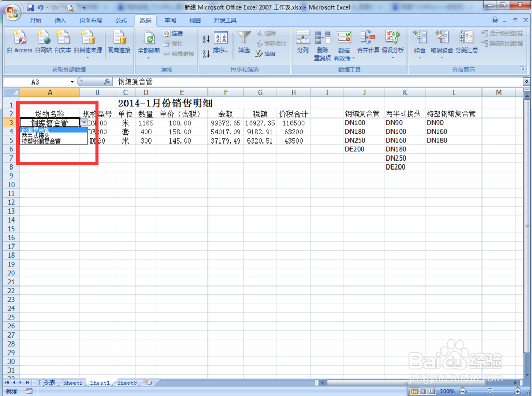Click cell A3 validation dropdown arrow
This screenshot has width=532, height=396.
pos(84,122)
